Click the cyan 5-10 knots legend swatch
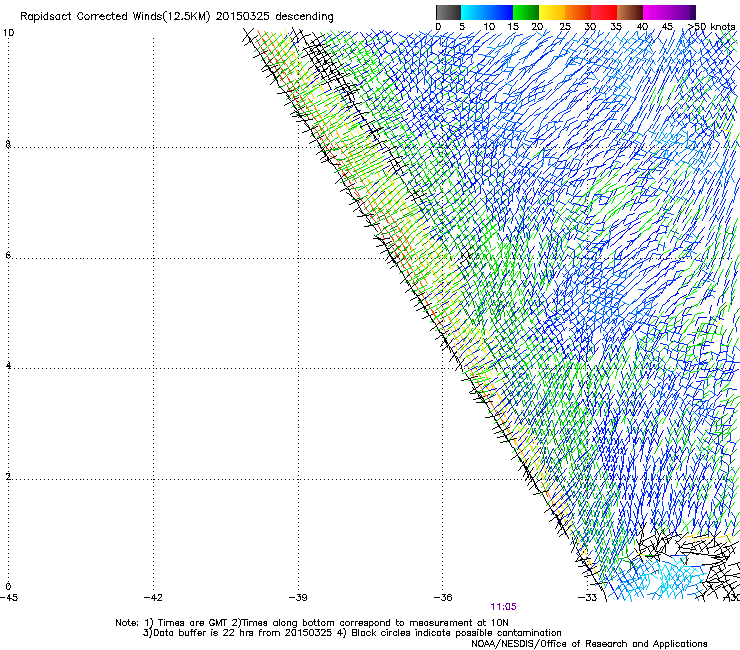Viewport: 740px width, 650px height. click(x=474, y=12)
